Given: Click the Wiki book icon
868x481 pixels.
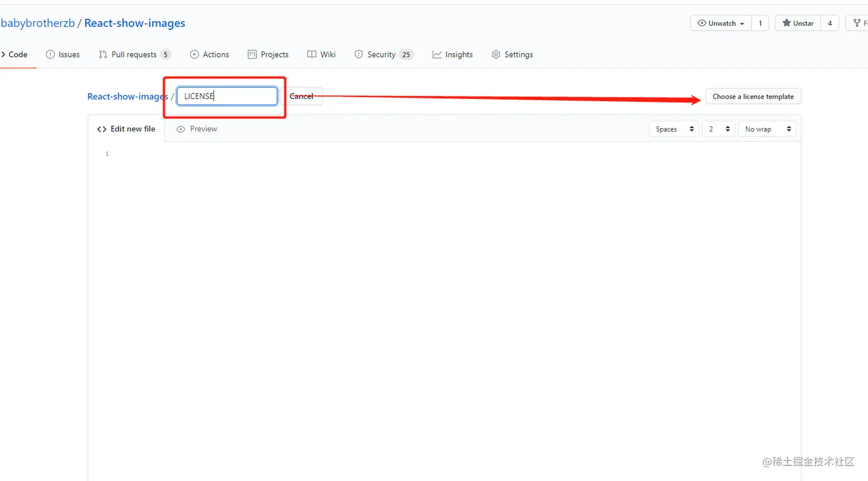Looking at the screenshot, I should pos(312,55).
